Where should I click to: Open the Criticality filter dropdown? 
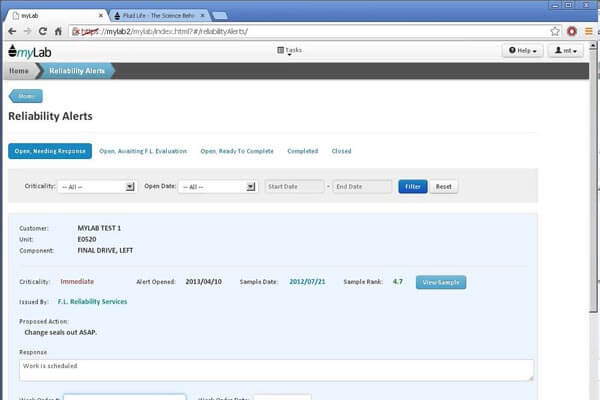point(96,187)
